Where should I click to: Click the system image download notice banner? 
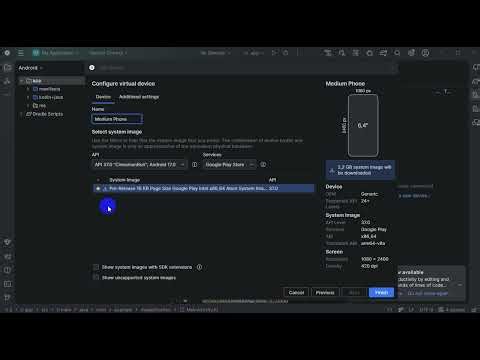tap(360, 170)
